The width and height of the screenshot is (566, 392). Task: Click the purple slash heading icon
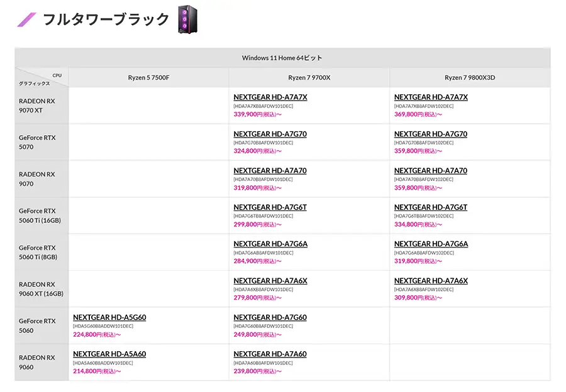[x=27, y=19]
